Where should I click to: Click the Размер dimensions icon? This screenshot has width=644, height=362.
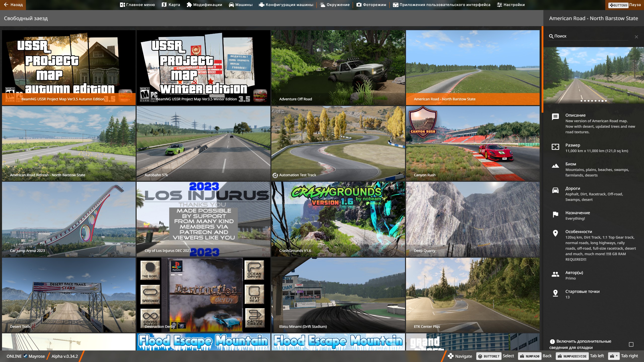(555, 147)
